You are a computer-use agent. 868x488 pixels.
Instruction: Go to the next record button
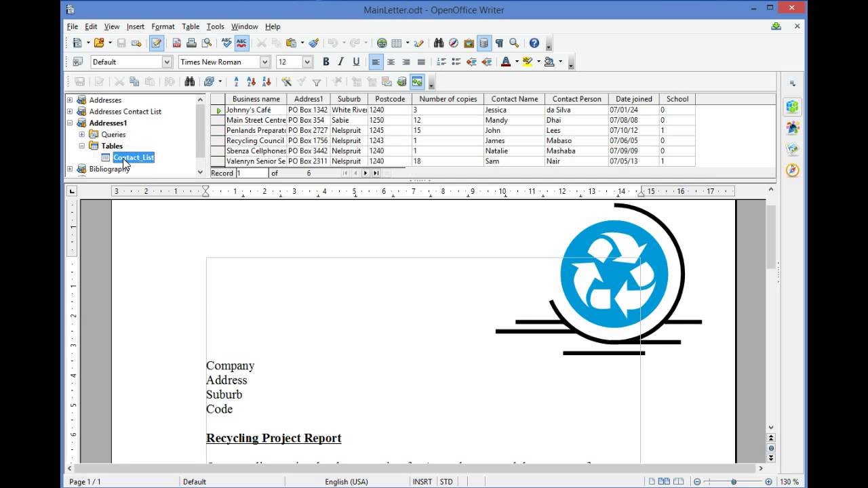click(x=366, y=174)
